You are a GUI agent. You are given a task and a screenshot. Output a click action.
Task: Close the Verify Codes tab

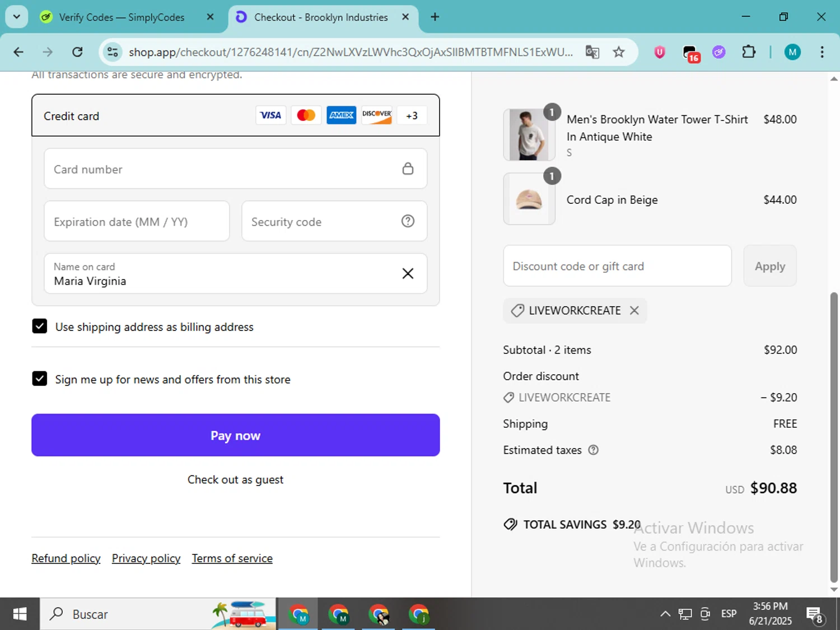point(211,17)
